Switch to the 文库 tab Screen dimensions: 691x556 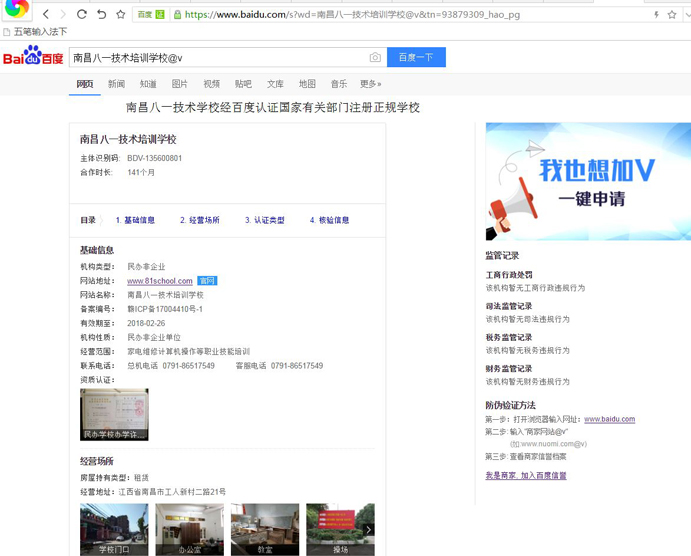[x=275, y=84]
